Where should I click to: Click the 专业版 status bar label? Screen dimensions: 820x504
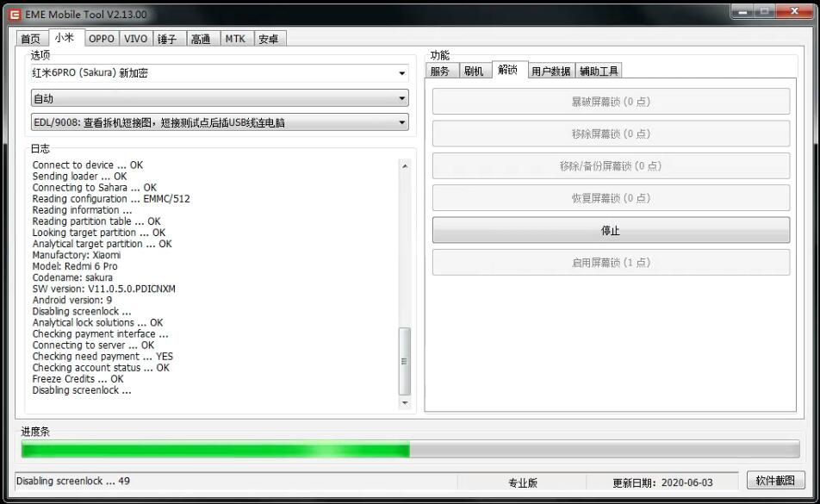[x=523, y=482]
